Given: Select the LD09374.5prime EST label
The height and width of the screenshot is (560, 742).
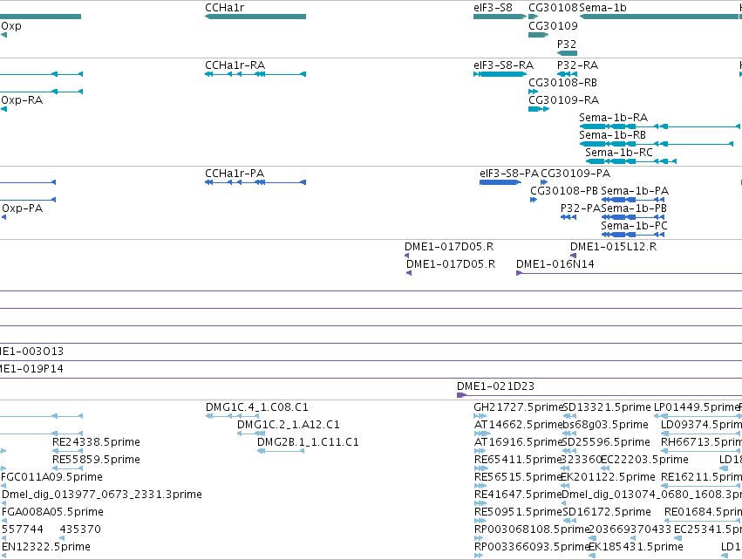Looking at the screenshot, I should pos(702,425).
